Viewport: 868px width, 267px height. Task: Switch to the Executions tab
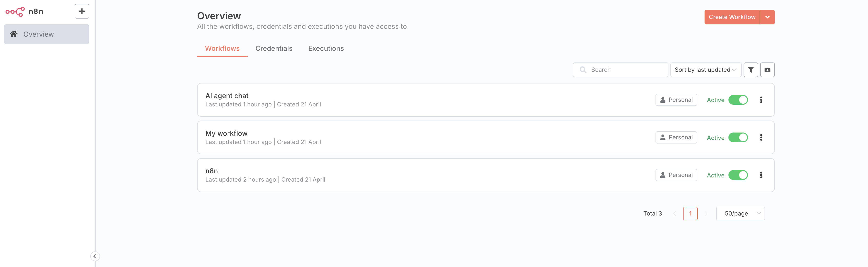coord(326,49)
